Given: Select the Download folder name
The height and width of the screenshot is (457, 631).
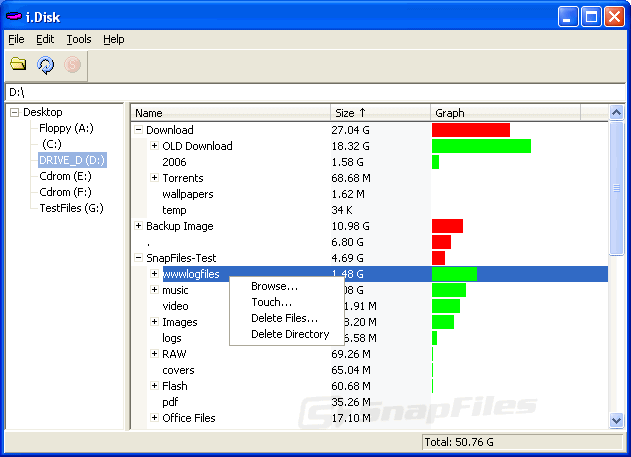Looking at the screenshot, I should click(x=170, y=130).
